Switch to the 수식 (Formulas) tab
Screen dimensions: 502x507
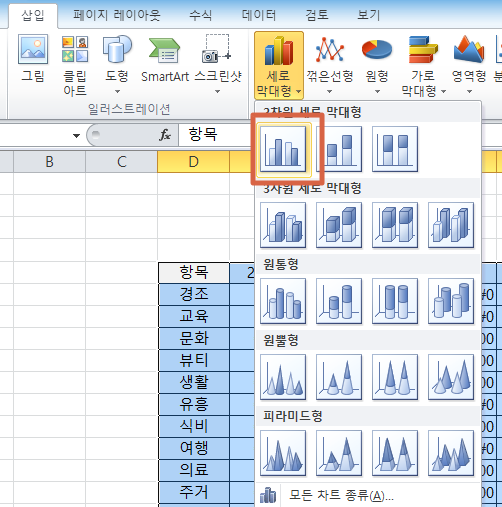201,15
